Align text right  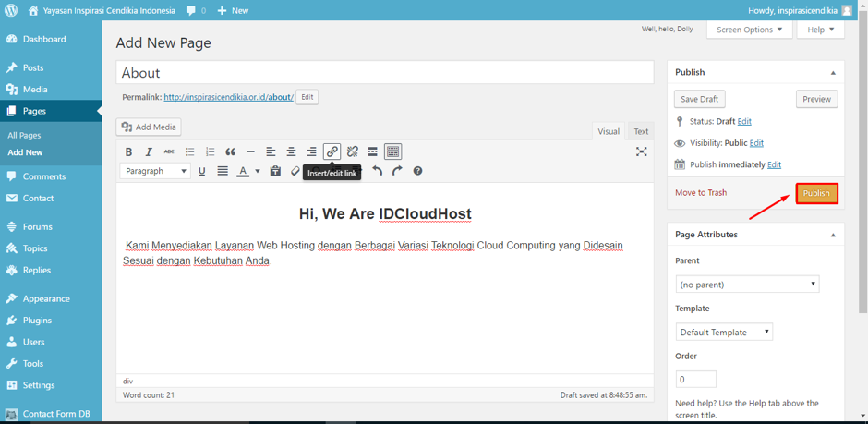click(x=312, y=152)
